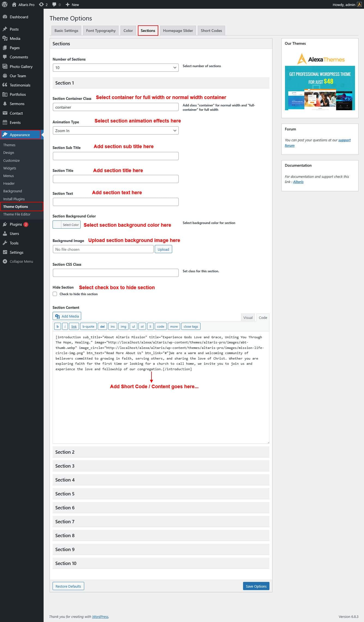Switch to the Homepage Slider tab
Screen dimensions: 364x622
[178, 31]
